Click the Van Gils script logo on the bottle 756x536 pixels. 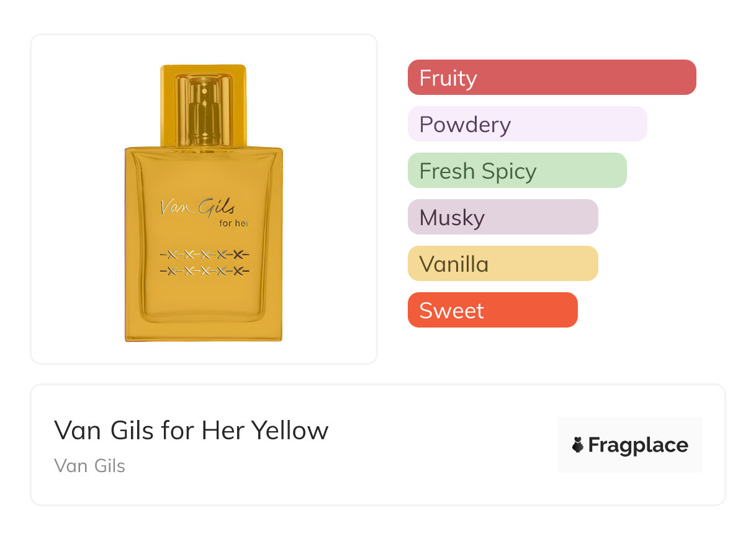196,207
